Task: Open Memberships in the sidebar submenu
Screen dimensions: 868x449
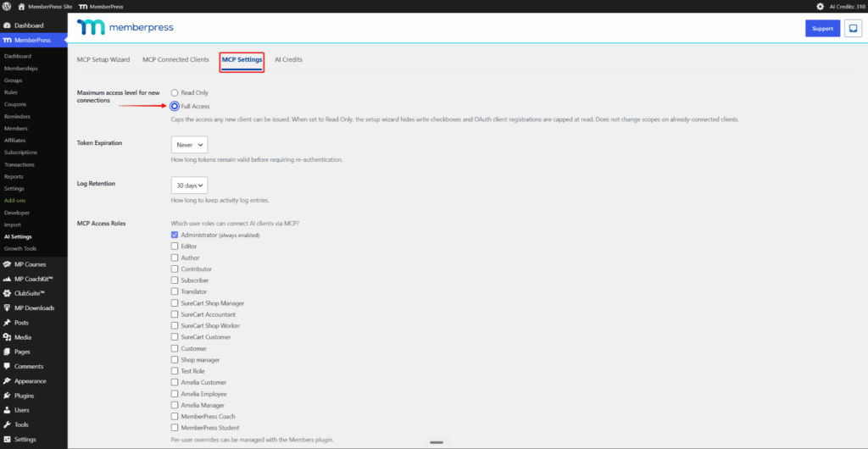Action: (21, 69)
